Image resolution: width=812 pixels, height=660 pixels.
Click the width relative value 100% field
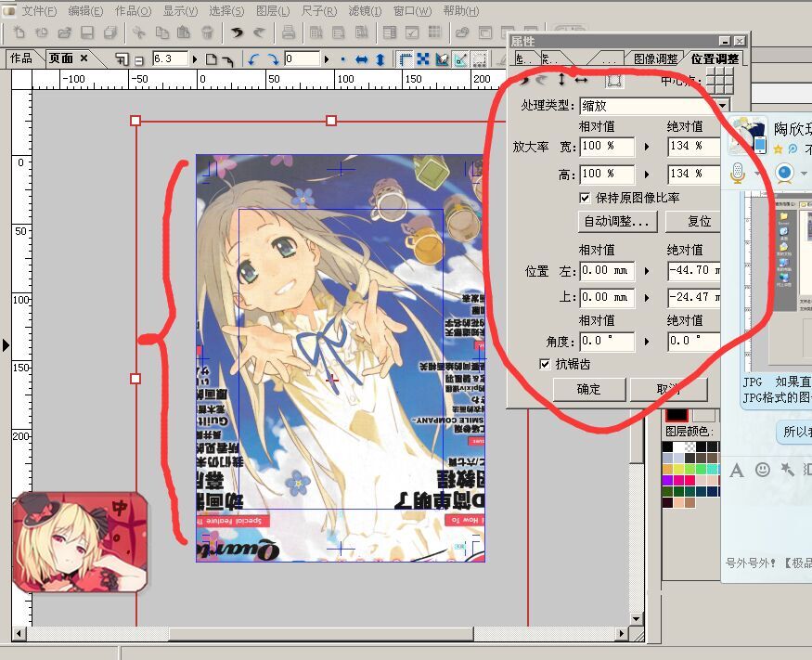tap(607, 147)
